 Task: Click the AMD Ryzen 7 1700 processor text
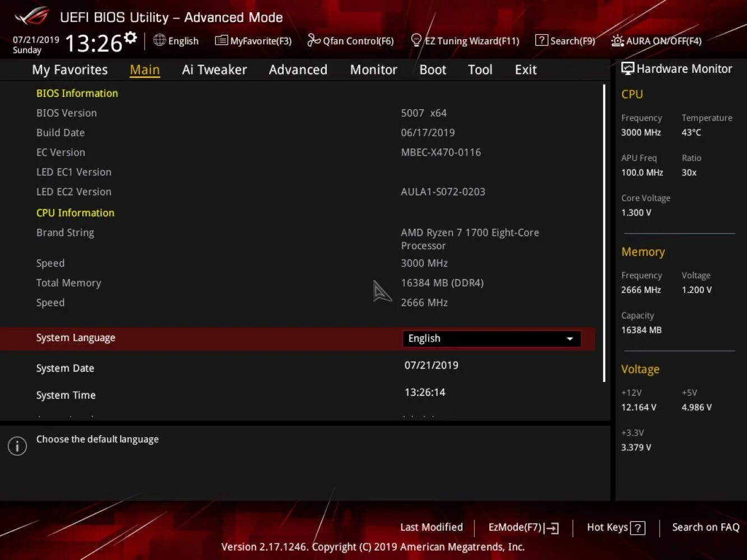click(x=470, y=239)
